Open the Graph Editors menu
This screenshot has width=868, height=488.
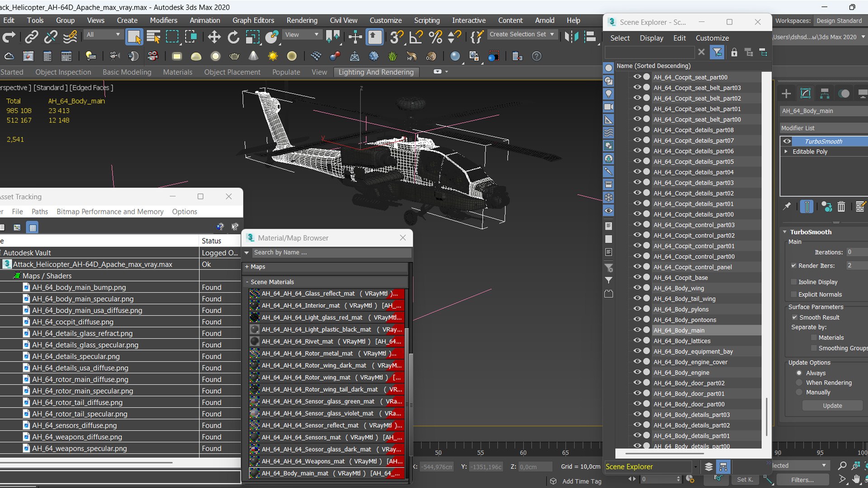pos(253,20)
